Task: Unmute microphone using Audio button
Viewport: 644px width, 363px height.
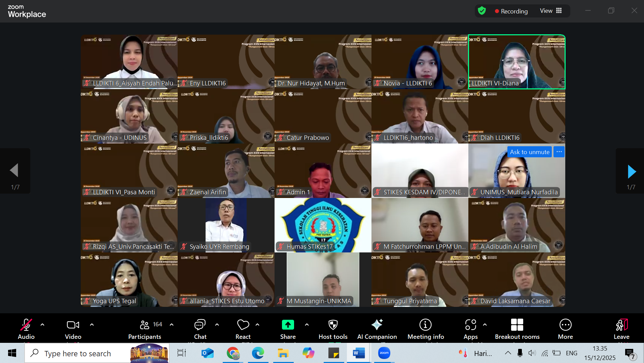Action: click(x=26, y=325)
